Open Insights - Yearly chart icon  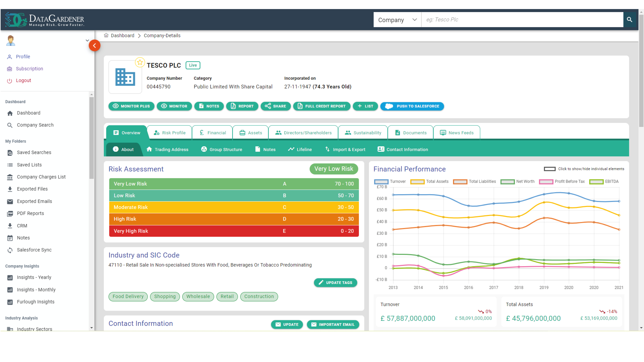[10, 277]
